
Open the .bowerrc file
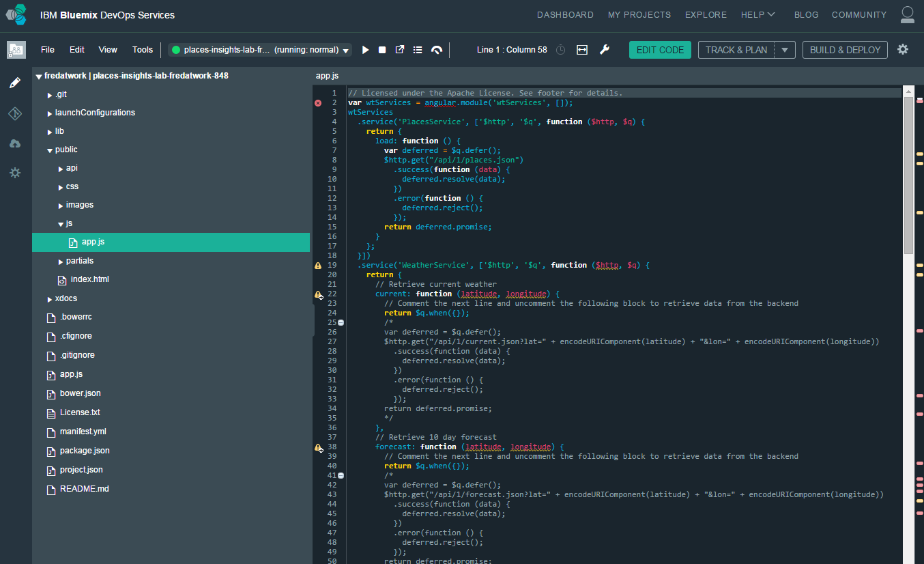[x=76, y=318]
